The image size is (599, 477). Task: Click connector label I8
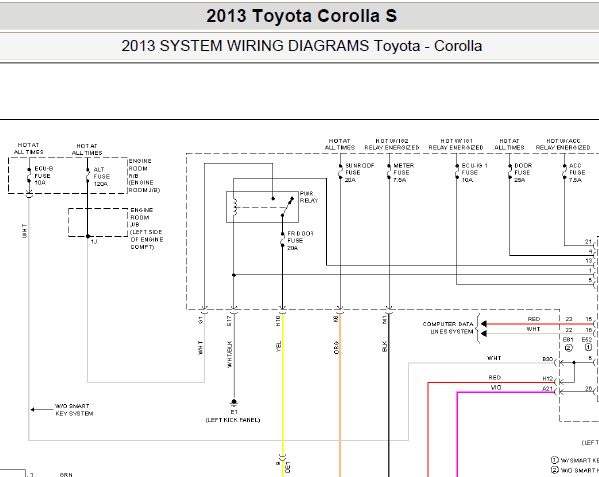tap(336, 319)
